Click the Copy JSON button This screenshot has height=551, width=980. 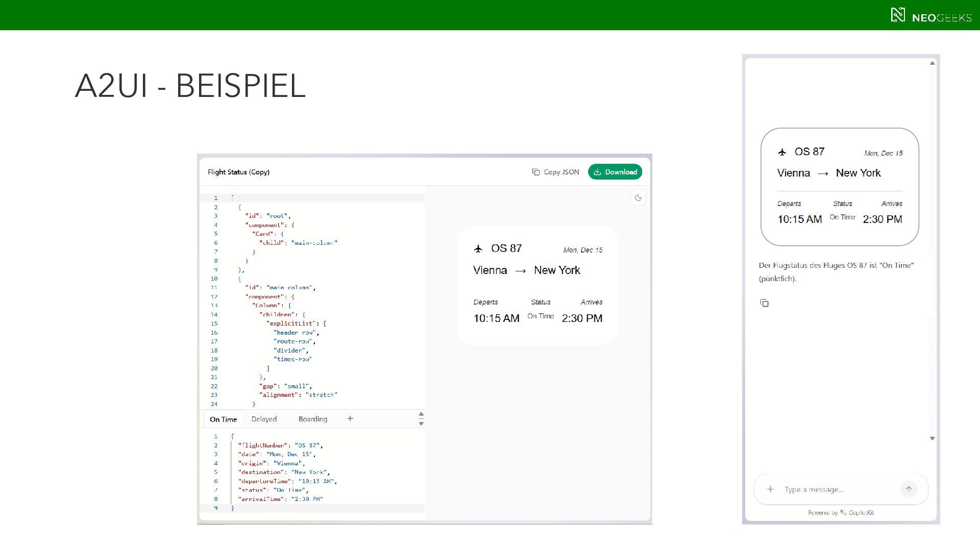[x=555, y=172]
